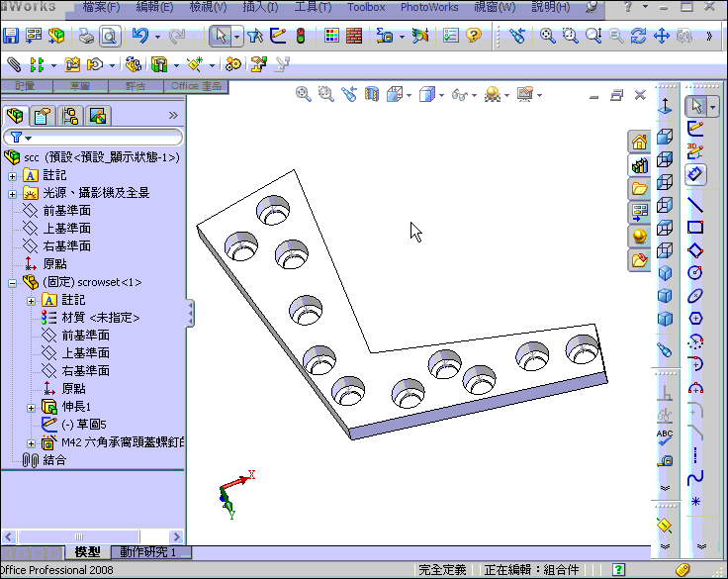The image size is (728, 579).
Task: Select the Rectangle sketch tool
Action: (x=695, y=228)
